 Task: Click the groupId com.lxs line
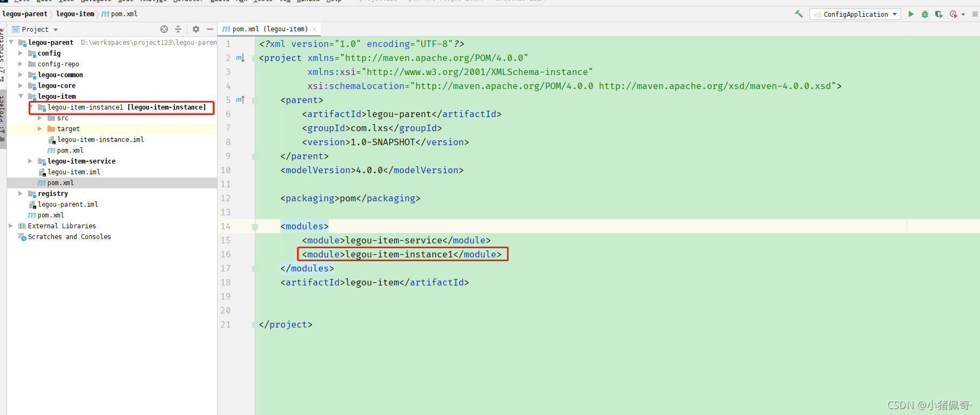pos(372,128)
